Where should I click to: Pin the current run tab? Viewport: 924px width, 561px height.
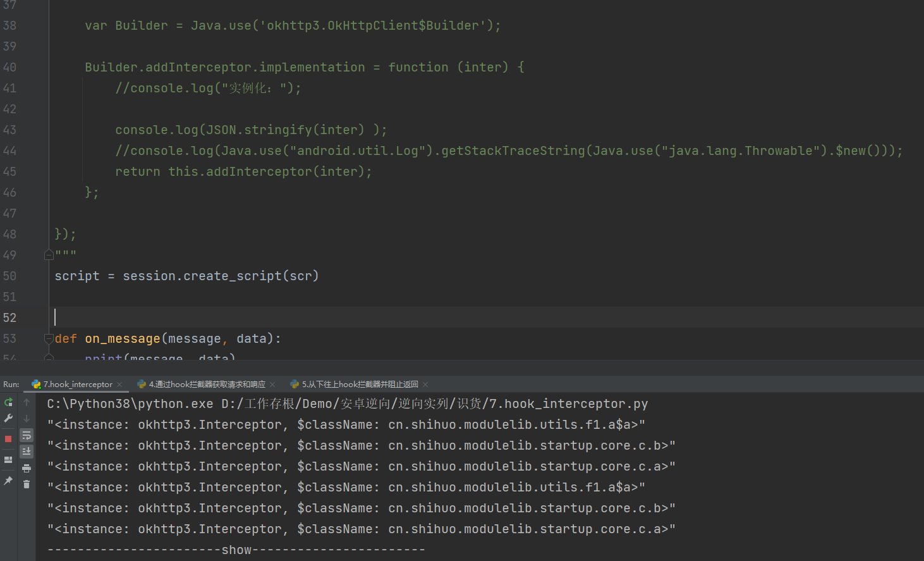(x=8, y=481)
